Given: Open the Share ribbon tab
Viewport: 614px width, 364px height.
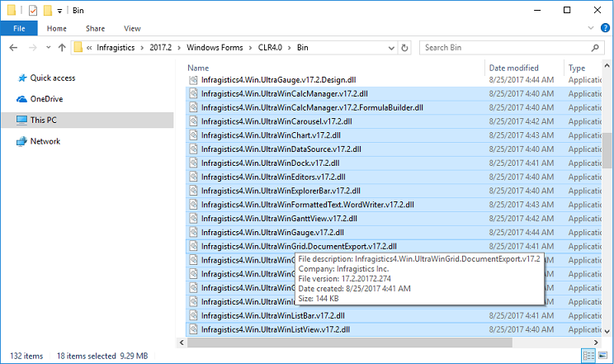Looking at the screenshot, I should [95, 28].
